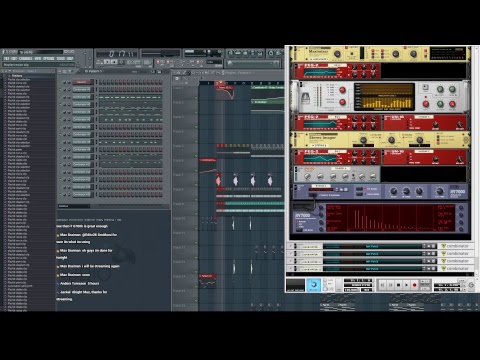Viewport: 480px width, 360px height.
Task: Open the TOOLS menu in FL Studio
Action: (x=60, y=59)
